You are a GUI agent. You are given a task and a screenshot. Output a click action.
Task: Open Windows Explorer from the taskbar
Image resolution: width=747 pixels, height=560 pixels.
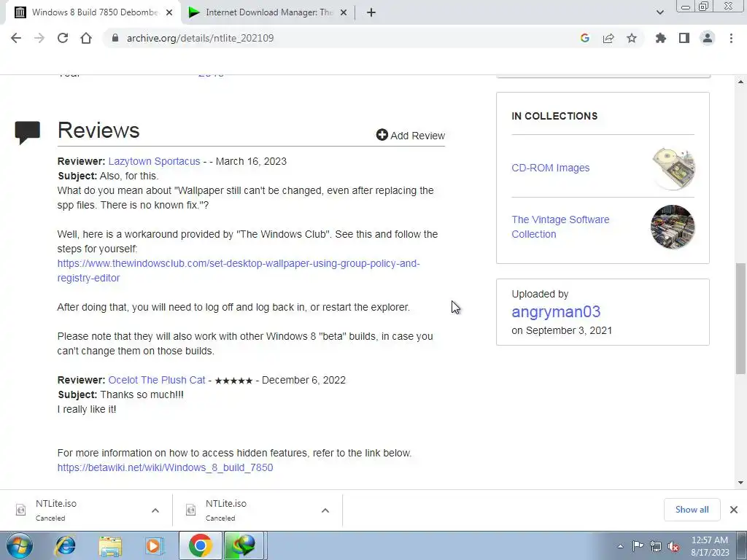coord(110,545)
